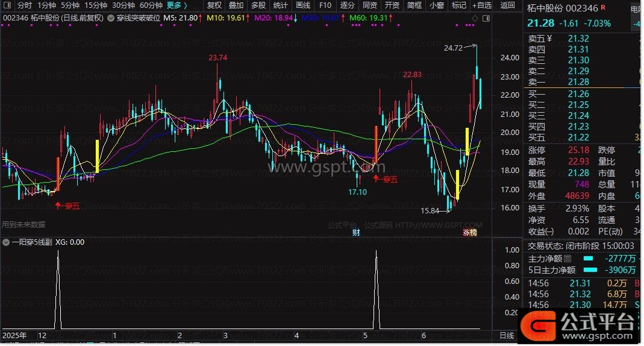Click XG: 0.00 indicator value
The height and width of the screenshot is (346, 644).
[x=70, y=242]
